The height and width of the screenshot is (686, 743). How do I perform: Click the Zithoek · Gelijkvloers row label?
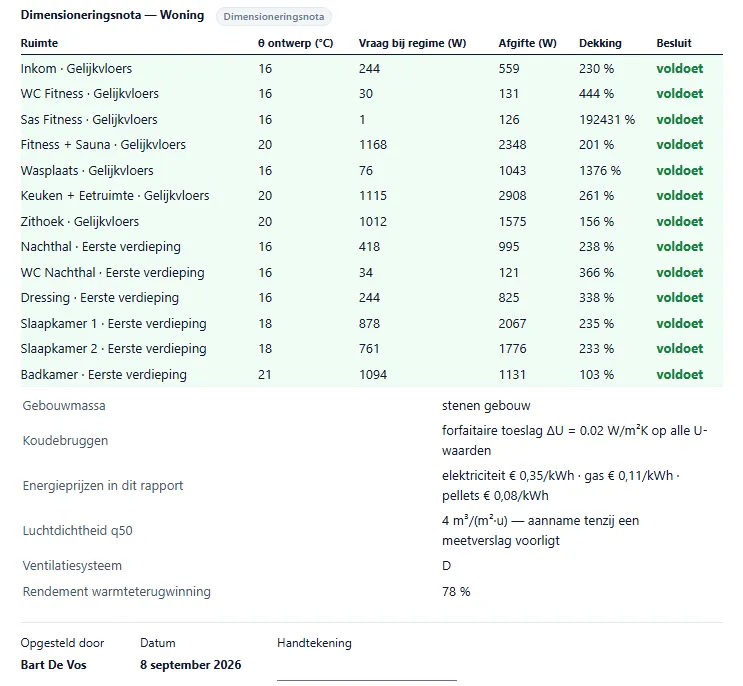80,222
